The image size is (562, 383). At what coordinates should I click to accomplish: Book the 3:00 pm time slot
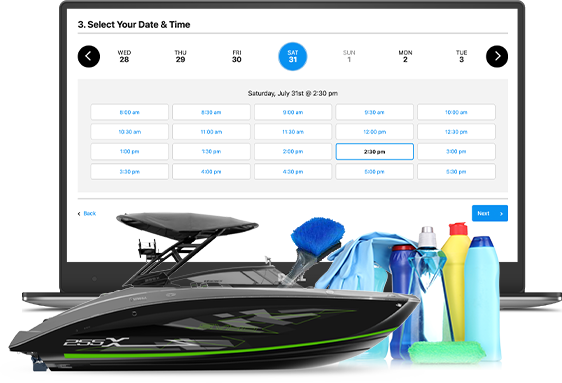[456, 152]
